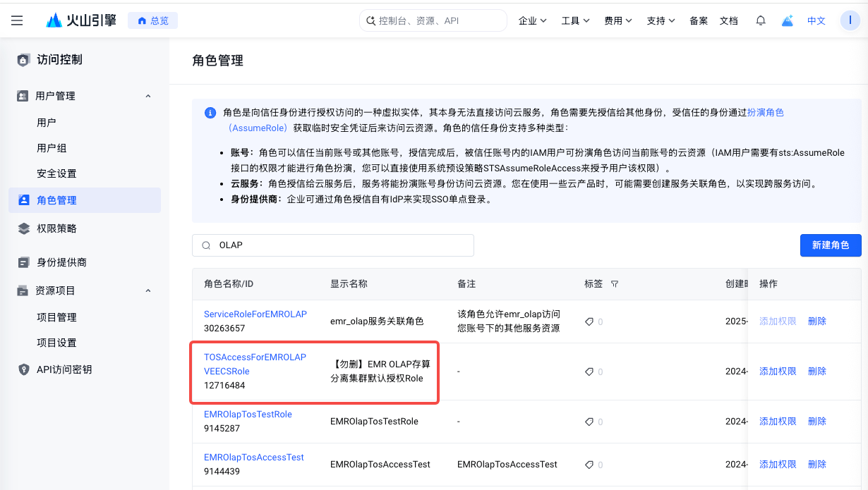The width and height of the screenshot is (868, 490).
Task: Open the 标签 column filter icon
Action: coord(615,284)
